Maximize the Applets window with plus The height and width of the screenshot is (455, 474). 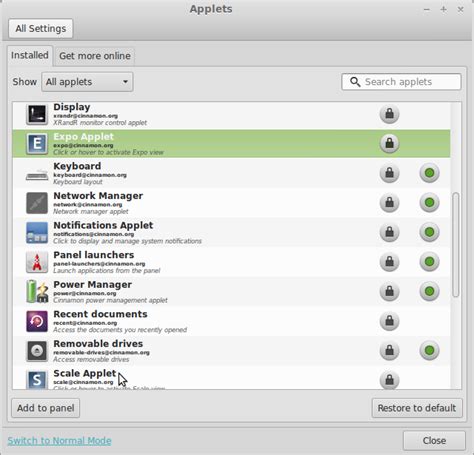pos(443,9)
